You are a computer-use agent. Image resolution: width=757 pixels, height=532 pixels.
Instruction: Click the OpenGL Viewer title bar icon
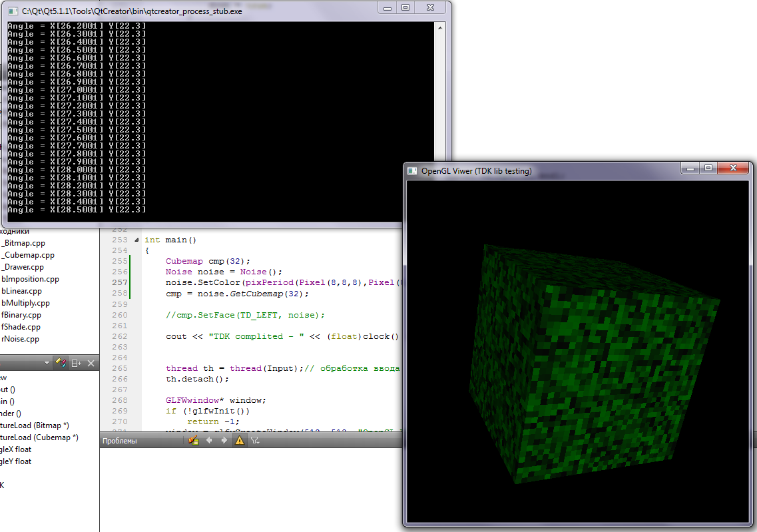[412, 171]
